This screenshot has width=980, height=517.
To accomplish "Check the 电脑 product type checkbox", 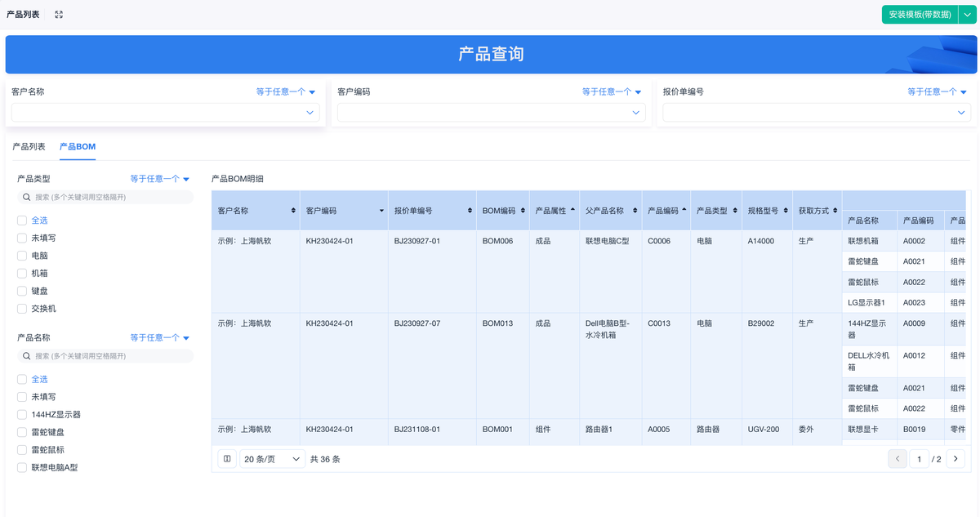I will point(22,256).
